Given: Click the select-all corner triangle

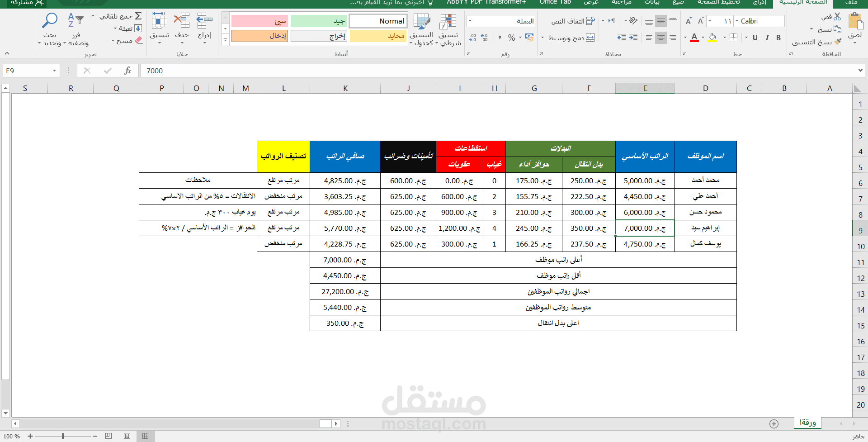Looking at the screenshot, I should [857, 89].
